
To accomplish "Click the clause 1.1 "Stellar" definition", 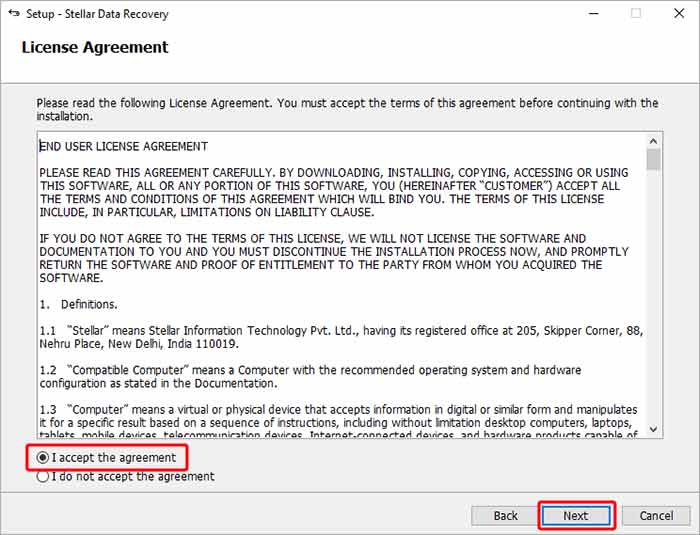I will click(x=341, y=337).
